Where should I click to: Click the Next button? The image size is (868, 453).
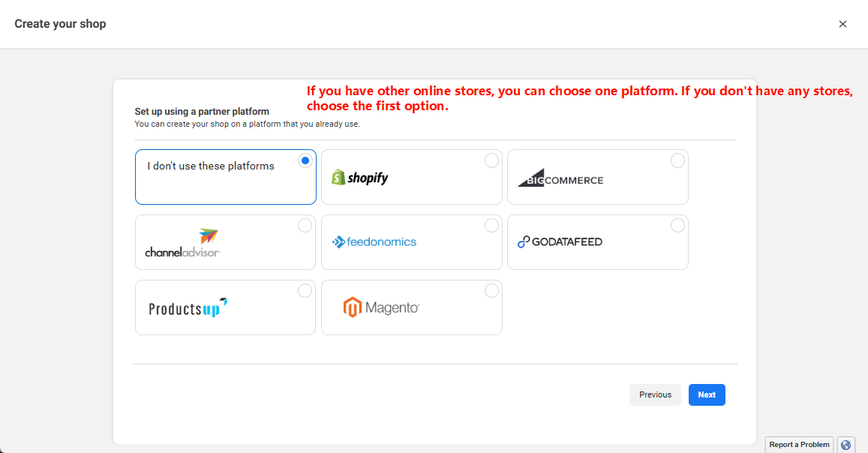(x=707, y=394)
